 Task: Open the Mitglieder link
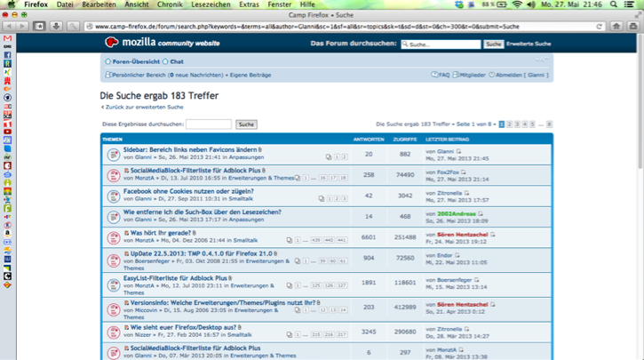[x=472, y=76]
